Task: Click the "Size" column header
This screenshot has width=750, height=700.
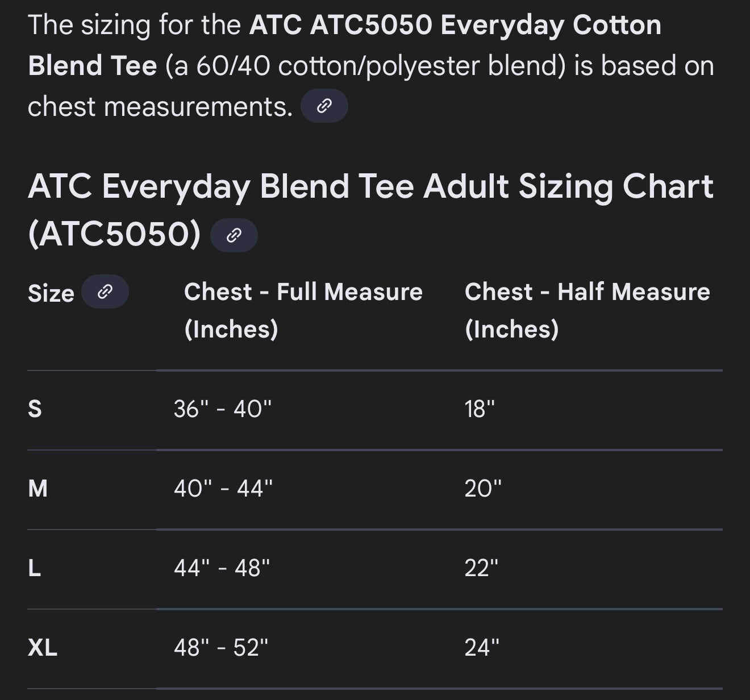Action: pos(51,293)
